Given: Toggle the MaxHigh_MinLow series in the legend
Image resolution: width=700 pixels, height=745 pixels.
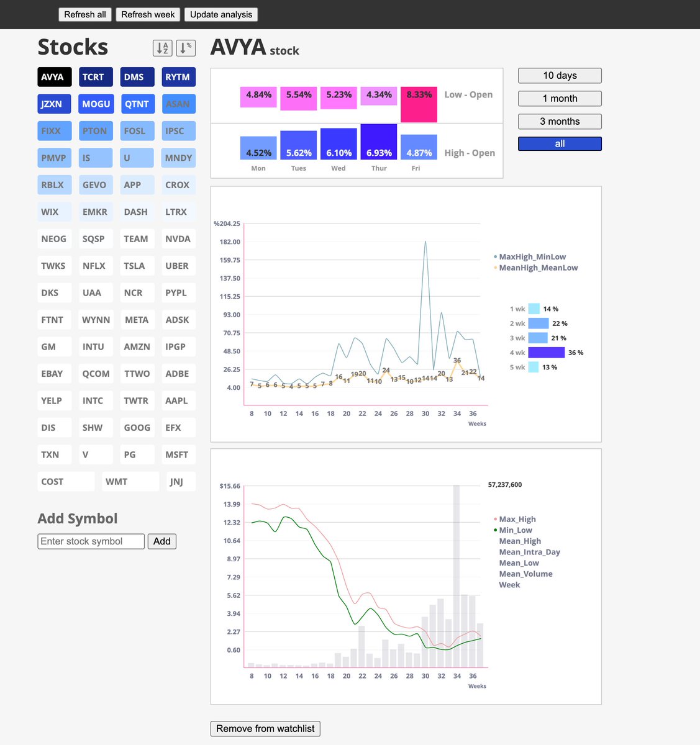Looking at the screenshot, I should [535, 256].
